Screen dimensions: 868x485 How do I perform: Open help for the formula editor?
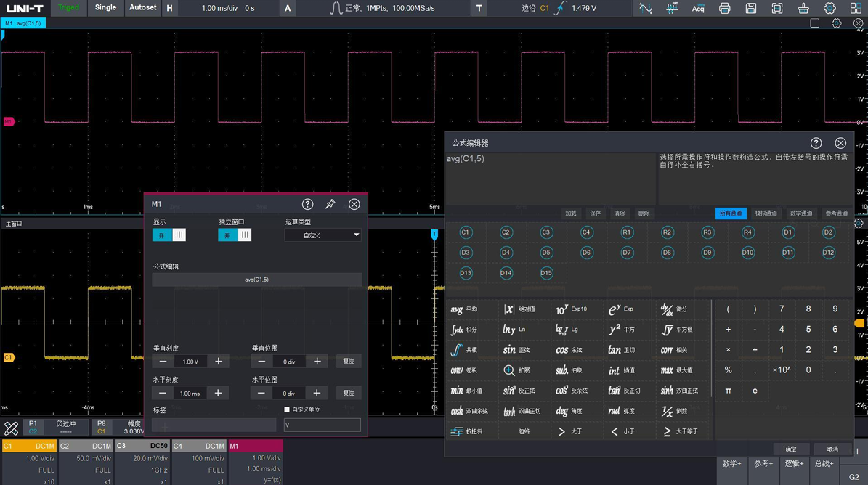coord(816,143)
